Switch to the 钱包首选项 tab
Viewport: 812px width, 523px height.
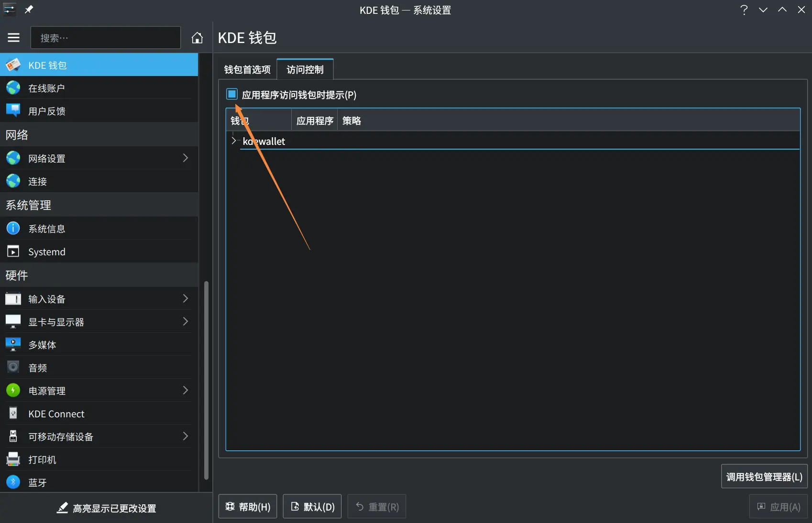[247, 69]
